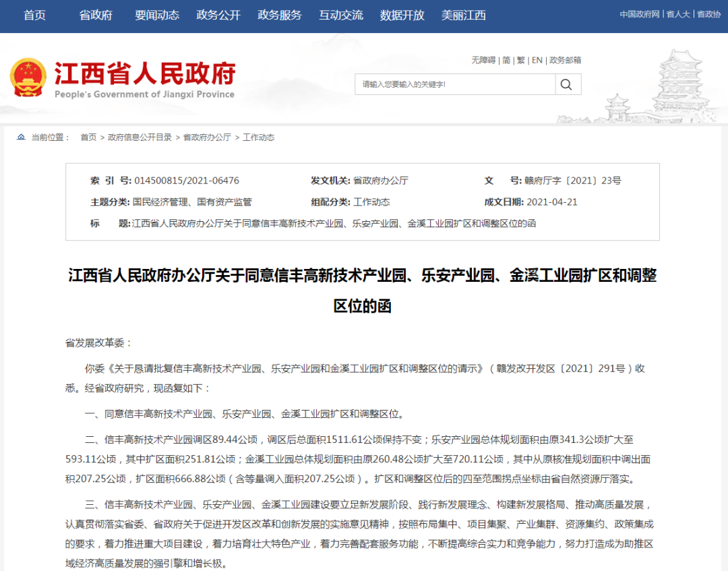The height and width of the screenshot is (571, 728).
Task: Open the 美丽江西 navigation menu
Action: pos(463,16)
